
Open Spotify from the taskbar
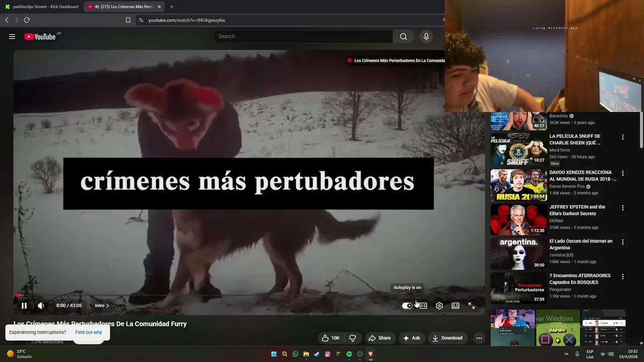coord(349,354)
